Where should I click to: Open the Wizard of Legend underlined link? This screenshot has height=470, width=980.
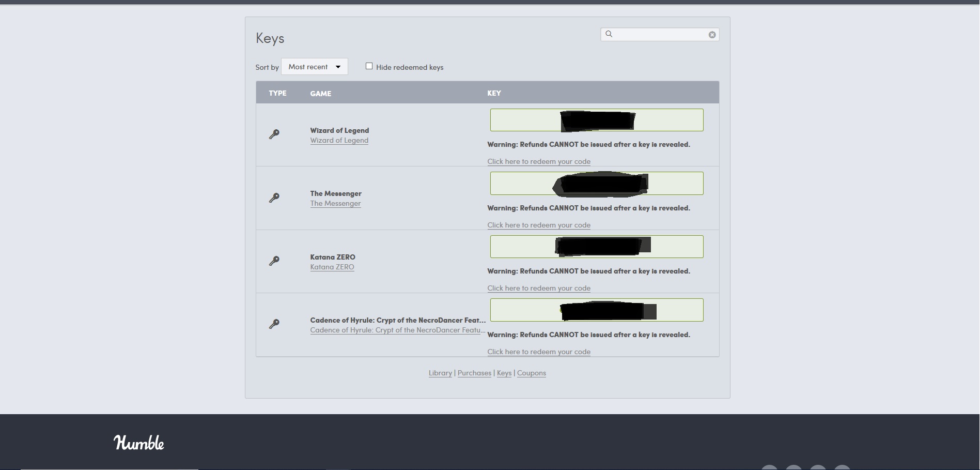pos(339,141)
